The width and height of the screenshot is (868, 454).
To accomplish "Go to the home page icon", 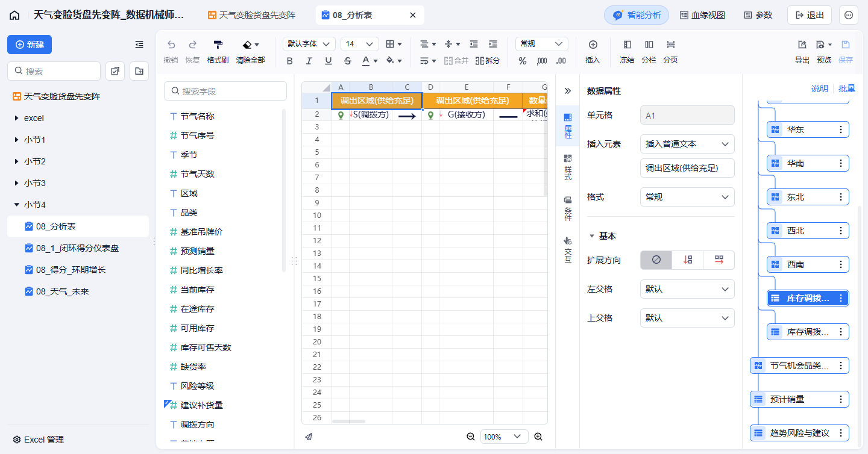I will coord(14,15).
